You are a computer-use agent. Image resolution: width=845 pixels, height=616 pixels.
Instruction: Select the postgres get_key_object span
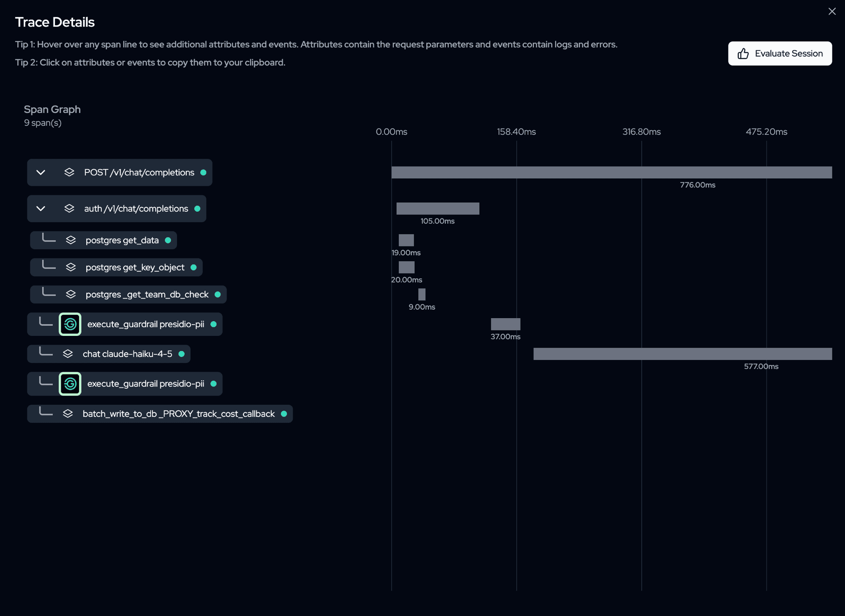[x=116, y=267]
